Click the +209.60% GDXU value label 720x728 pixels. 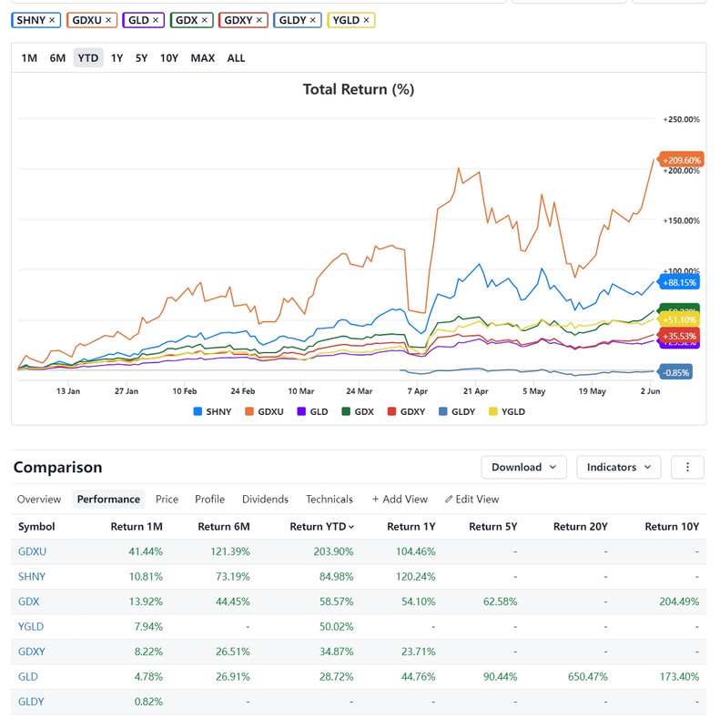(681, 160)
